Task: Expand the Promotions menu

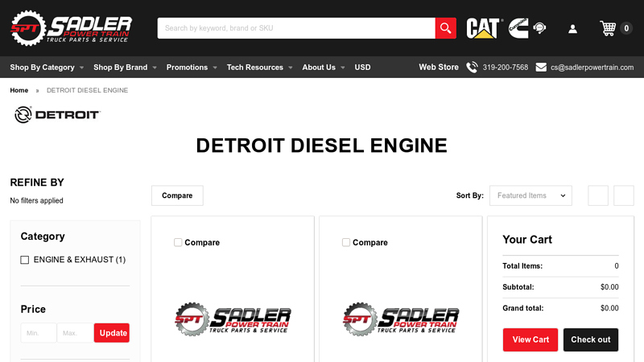Action: 192,68
